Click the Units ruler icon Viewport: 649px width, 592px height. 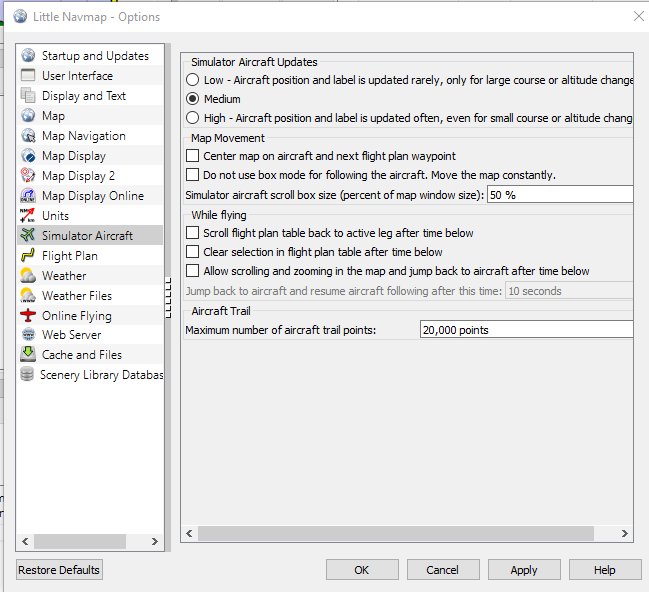[28, 215]
